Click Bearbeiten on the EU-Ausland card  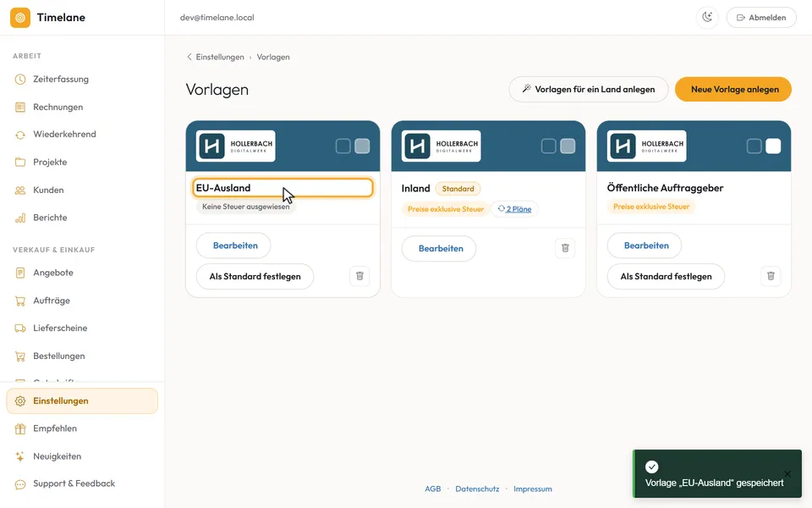[233, 246]
